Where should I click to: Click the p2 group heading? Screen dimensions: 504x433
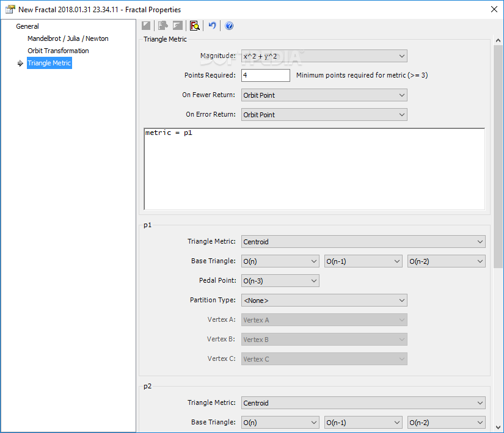[148, 387]
